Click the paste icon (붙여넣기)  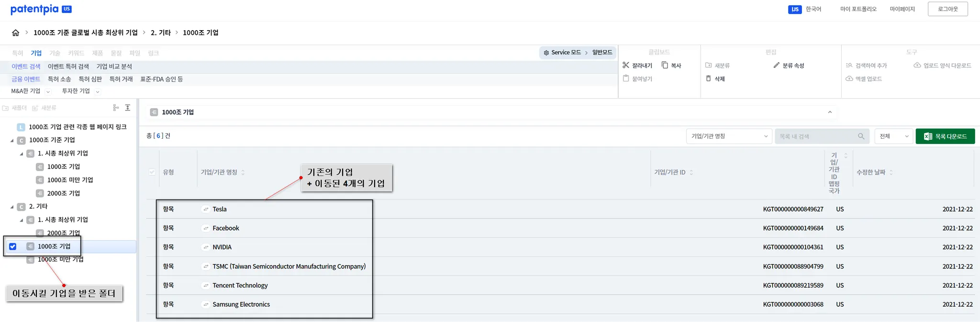[x=626, y=78]
